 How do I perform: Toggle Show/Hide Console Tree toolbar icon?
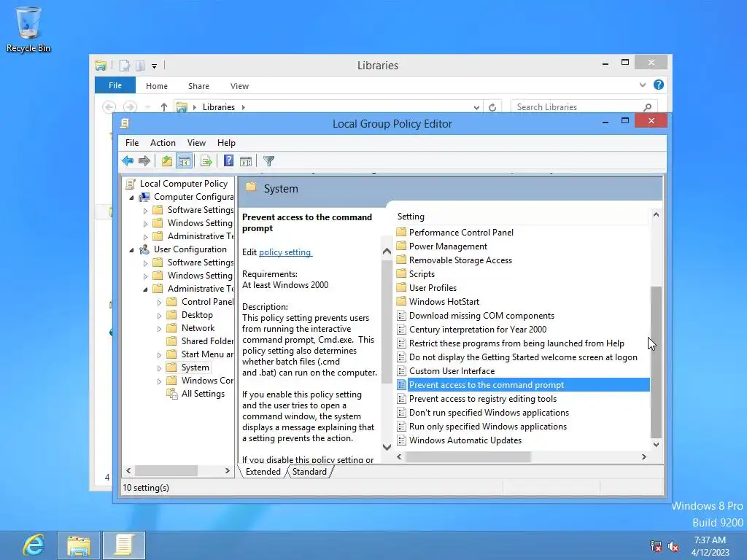pos(184,161)
